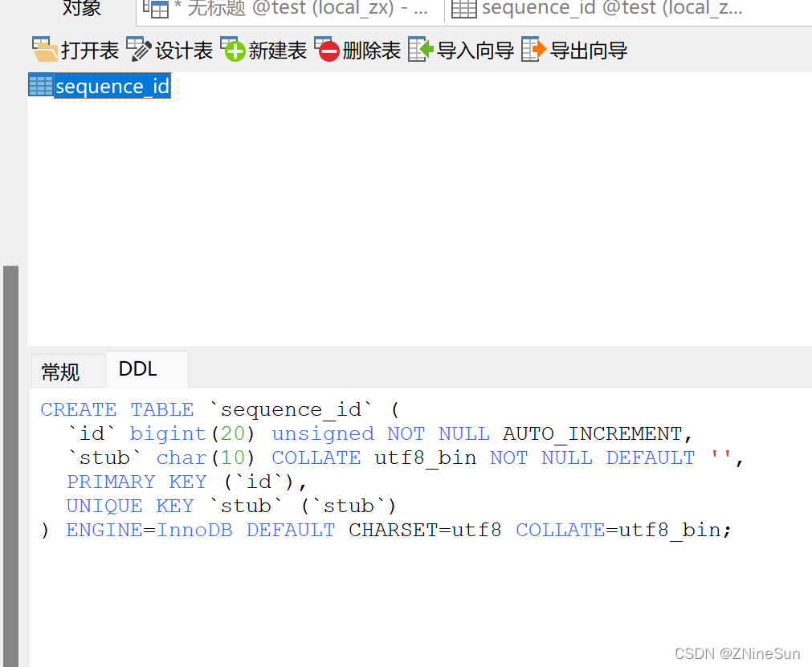Click AUTO_INCREMENT in the DDL text
Viewport: 812px width, 667px height.
(593, 433)
